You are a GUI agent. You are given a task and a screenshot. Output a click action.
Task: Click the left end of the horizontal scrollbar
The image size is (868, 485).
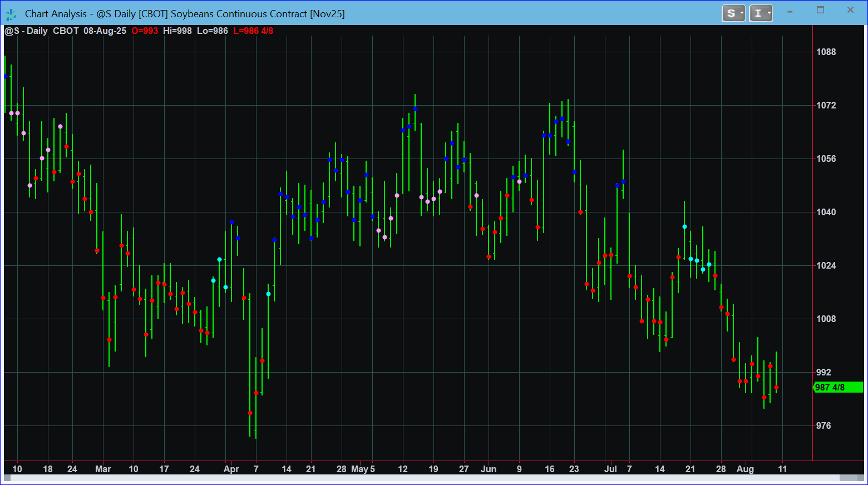pyautogui.click(x=7, y=478)
